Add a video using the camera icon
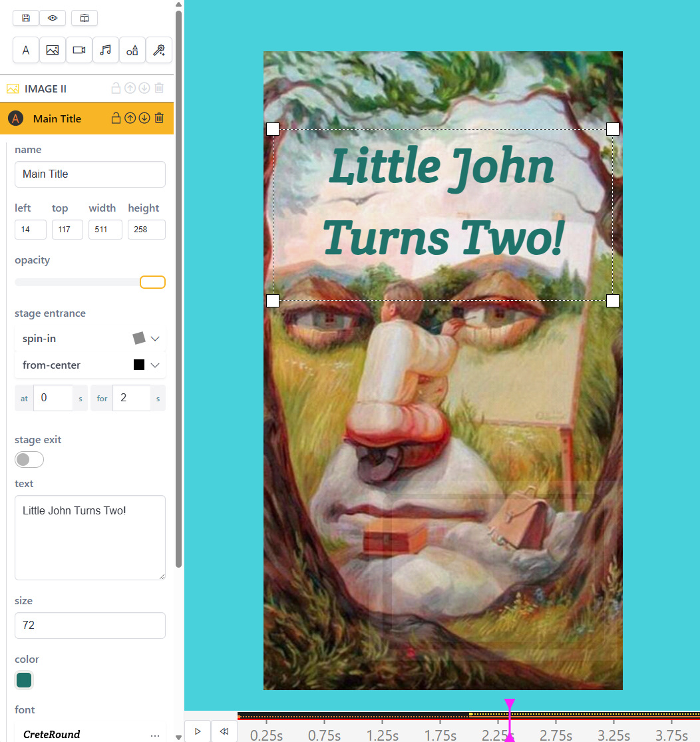Screen dimensions: 700x742 (x=79, y=50)
